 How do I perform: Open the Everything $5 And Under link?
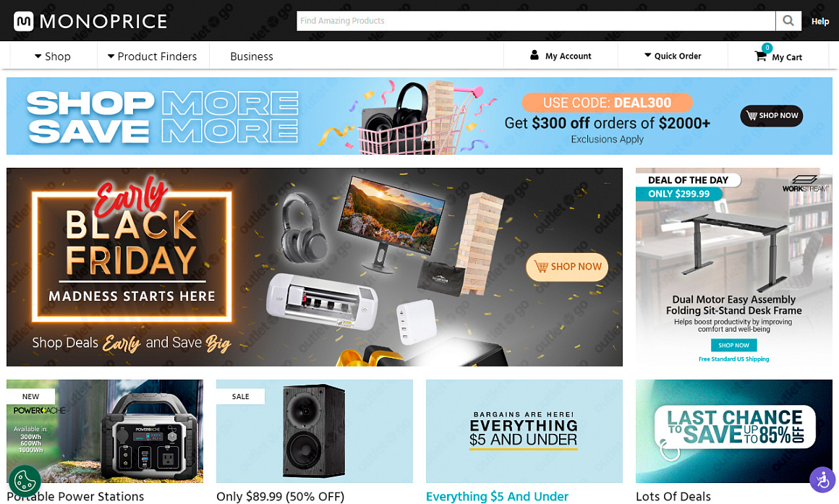point(497,497)
